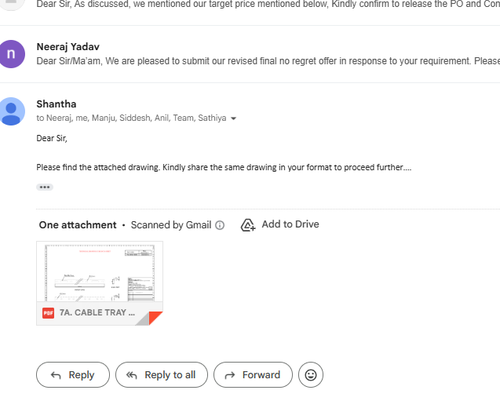The height and width of the screenshot is (397, 500).
Task: Click the 'One attachment' label
Action: pyautogui.click(x=78, y=225)
